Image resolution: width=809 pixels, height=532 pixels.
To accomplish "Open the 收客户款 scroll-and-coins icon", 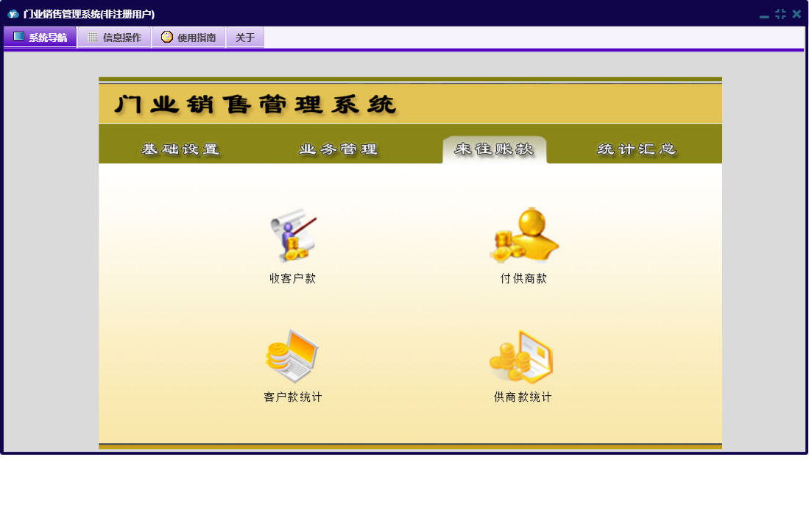I will tap(293, 235).
